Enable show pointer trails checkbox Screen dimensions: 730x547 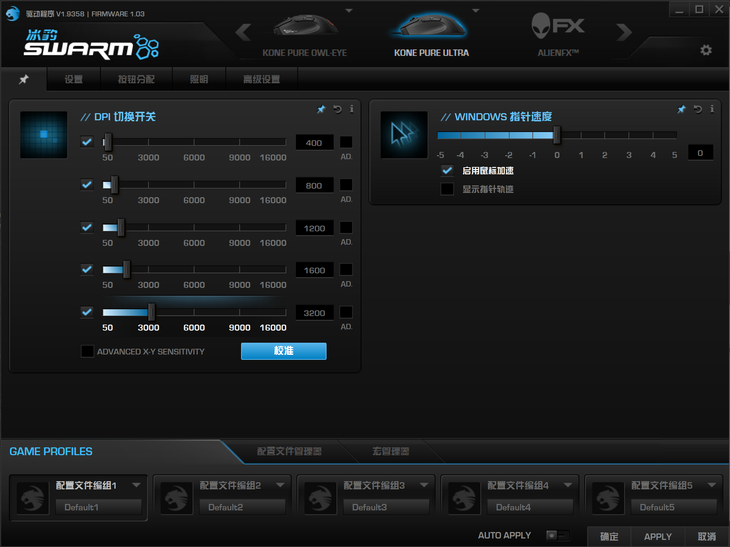click(x=447, y=189)
